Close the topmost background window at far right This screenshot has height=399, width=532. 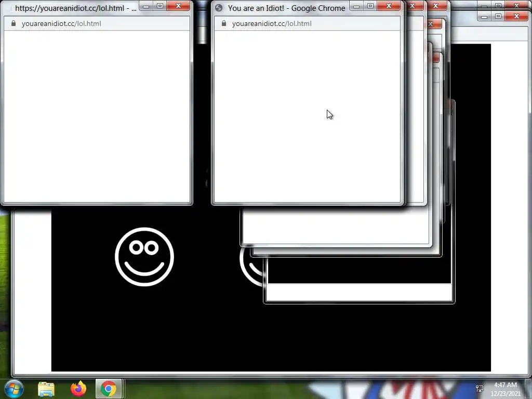tap(517, 5)
